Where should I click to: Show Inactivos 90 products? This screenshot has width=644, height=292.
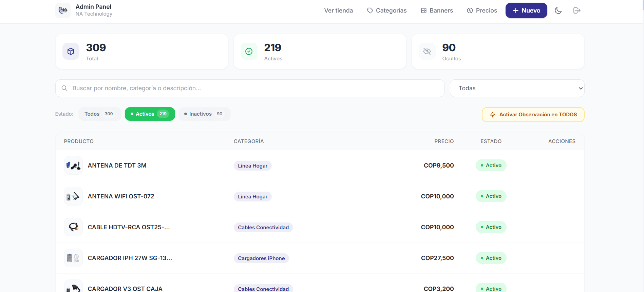[x=204, y=114]
